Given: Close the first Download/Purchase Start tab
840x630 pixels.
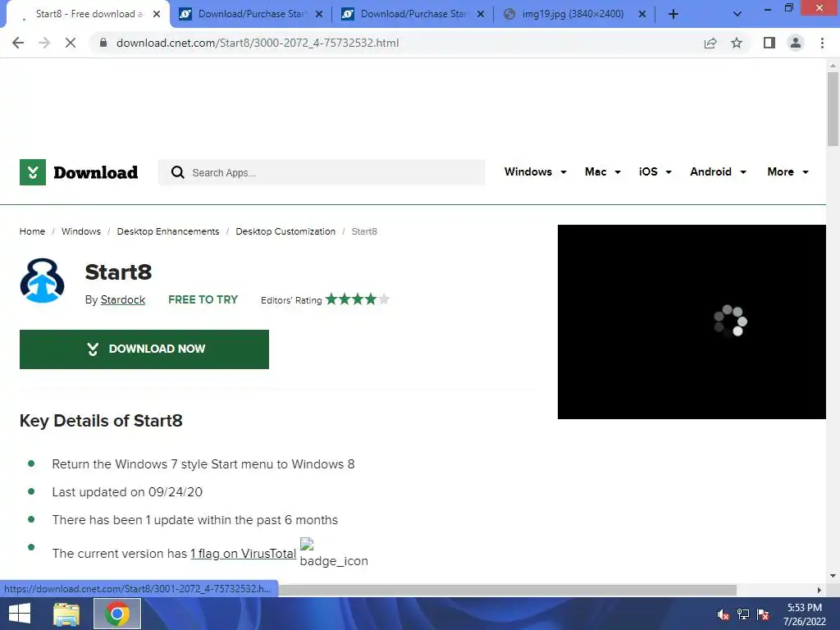Looking at the screenshot, I should click(319, 15).
